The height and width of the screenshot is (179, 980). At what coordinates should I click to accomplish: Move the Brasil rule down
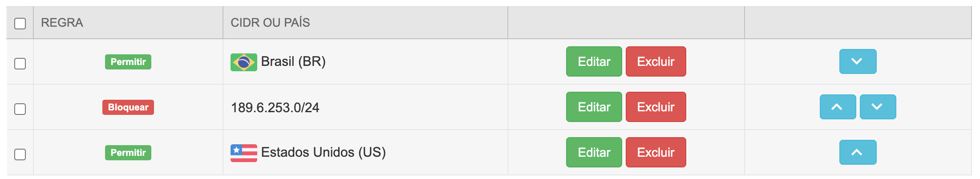click(858, 61)
